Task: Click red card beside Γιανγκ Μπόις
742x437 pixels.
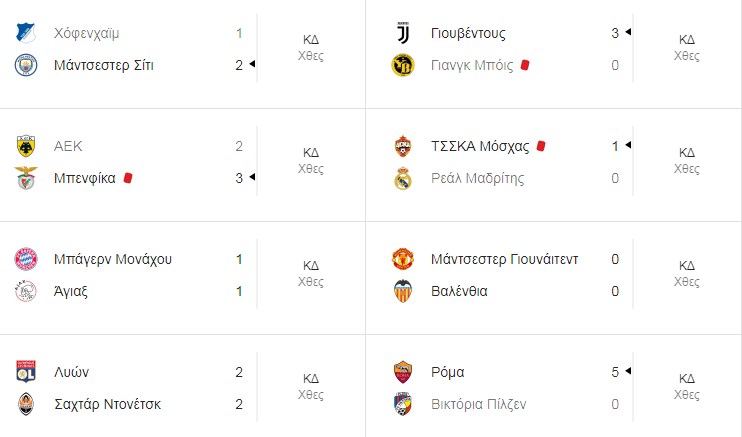Action: 525,65
